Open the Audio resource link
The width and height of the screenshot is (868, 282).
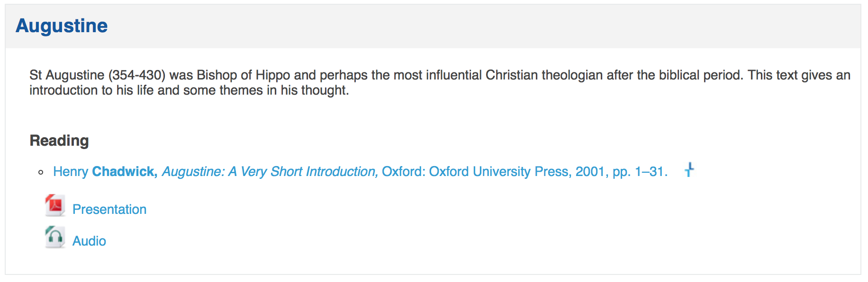[89, 241]
